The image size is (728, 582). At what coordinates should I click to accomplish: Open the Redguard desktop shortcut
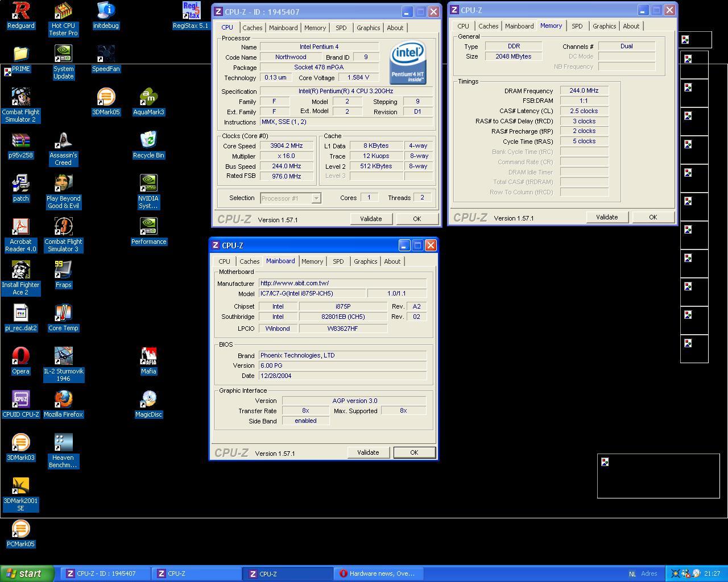click(x=21, y=15)
